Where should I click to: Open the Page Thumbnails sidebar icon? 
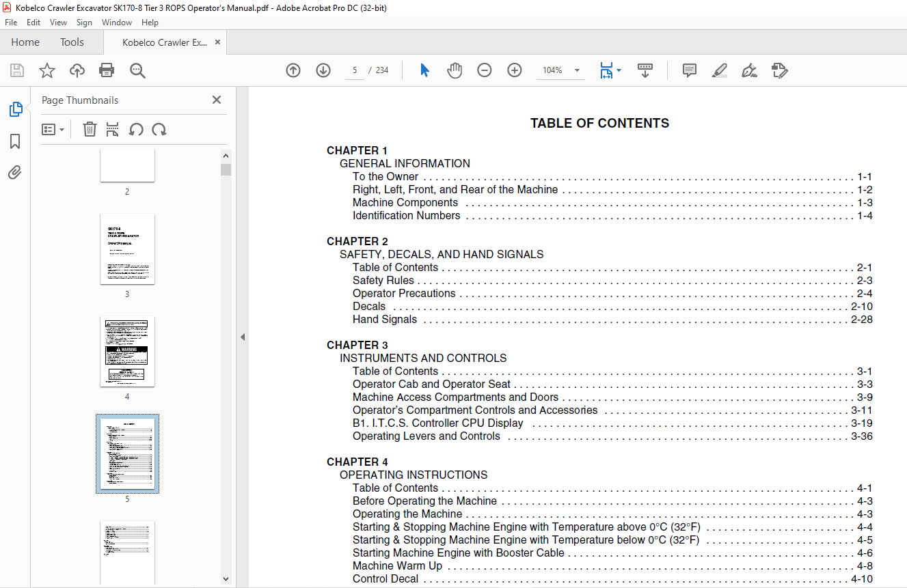[15, 109]
